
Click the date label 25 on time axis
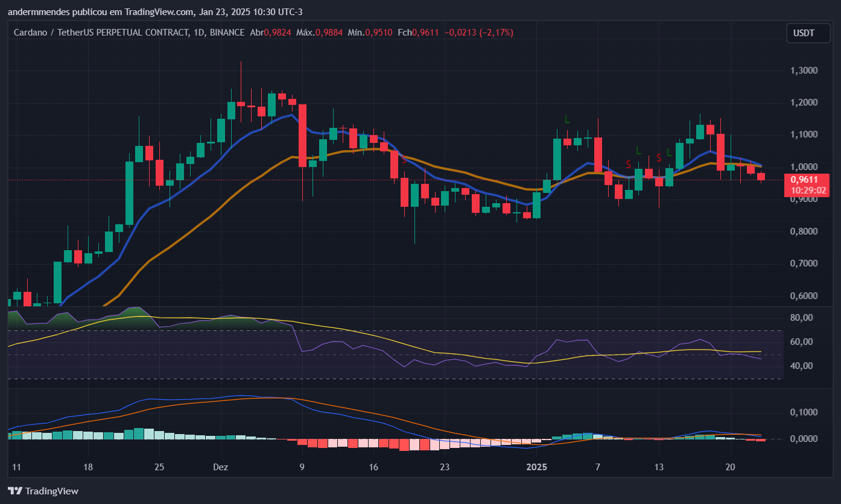[x=159, y=467]
